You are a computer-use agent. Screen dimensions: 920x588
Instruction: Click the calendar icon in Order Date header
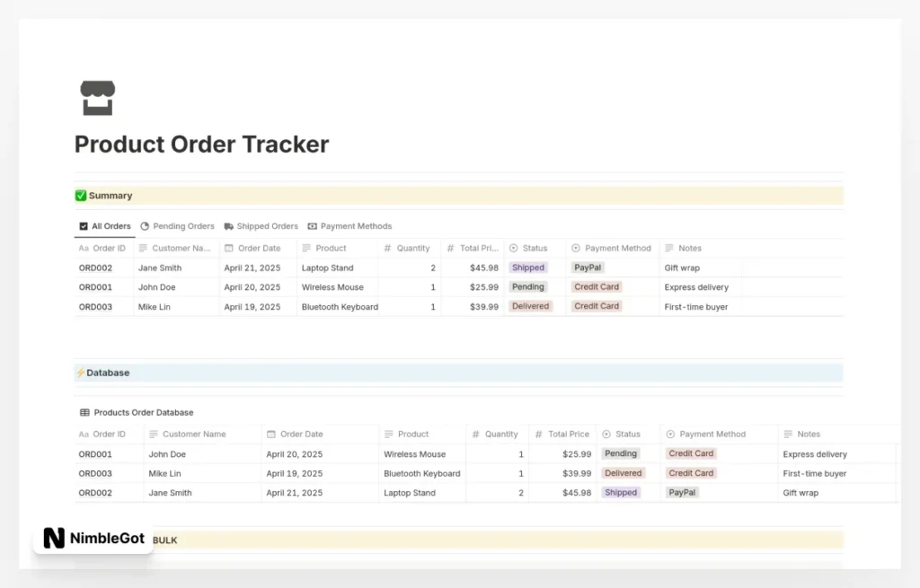pyautogui.click(x=228, y=248)
